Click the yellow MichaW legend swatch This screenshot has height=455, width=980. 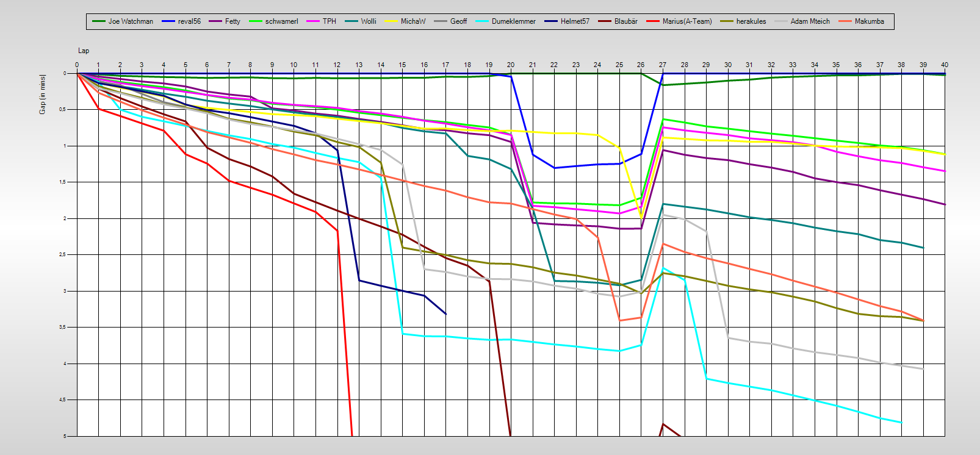391,21
